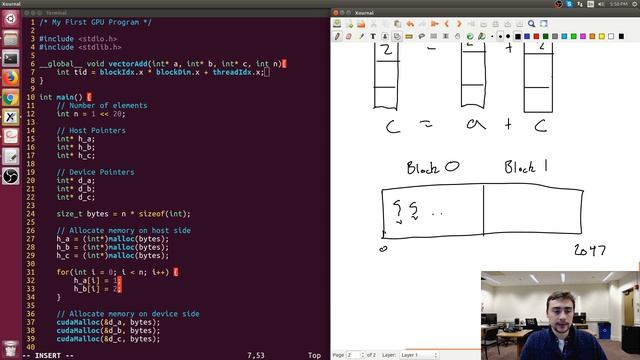Select the Hand tool in Xournal
This screenshot has width=640, height=360.
[x=458, y=36]
